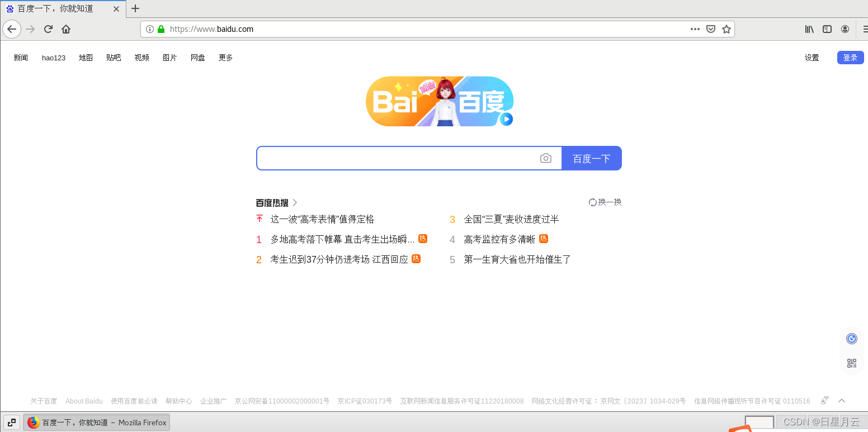Bookmark this page with star icon
The image size is (868, 432).
click(x=727, y=29)
